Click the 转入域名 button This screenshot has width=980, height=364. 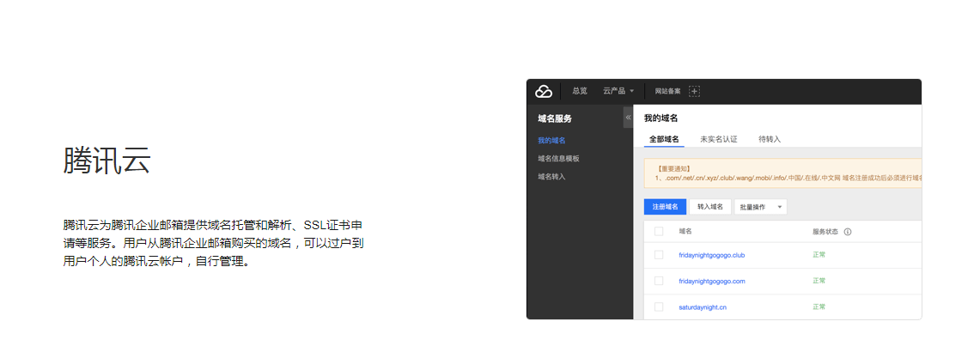710,207
